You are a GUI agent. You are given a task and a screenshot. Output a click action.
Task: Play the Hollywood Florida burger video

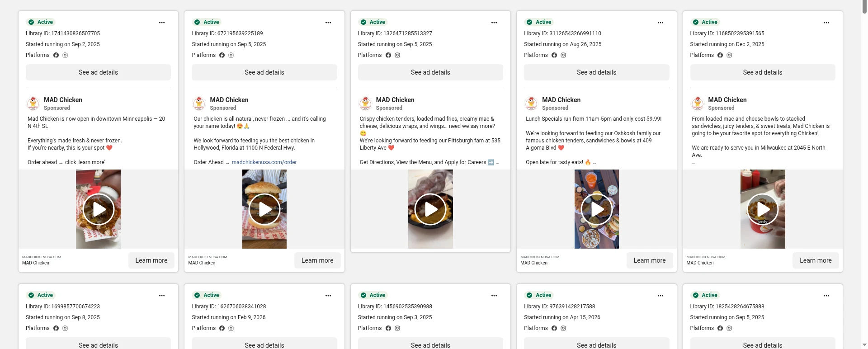264,209
